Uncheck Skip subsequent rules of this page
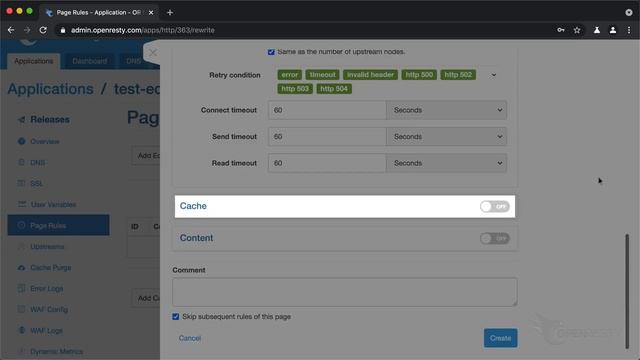640x360 pixels. coord(176,317)
